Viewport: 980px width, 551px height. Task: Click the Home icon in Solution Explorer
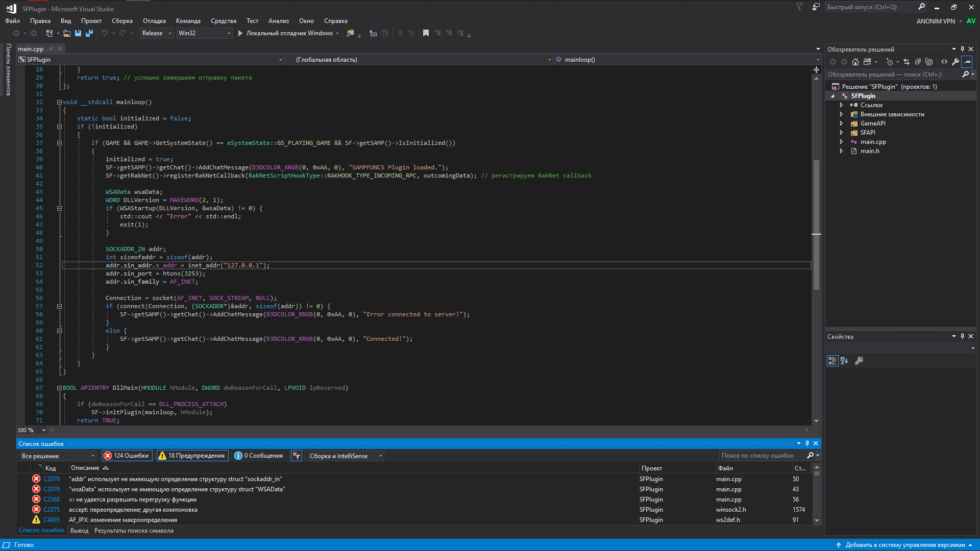tap(855, 62)
